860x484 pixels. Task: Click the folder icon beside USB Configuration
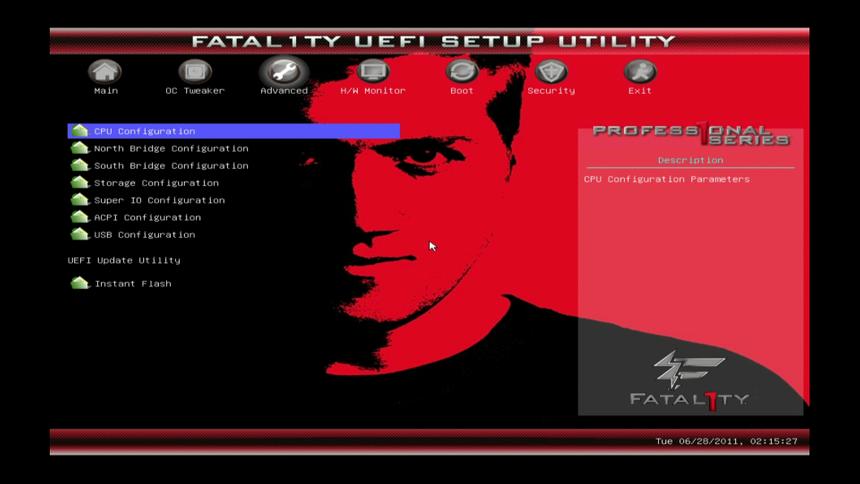tap(80, 234)
